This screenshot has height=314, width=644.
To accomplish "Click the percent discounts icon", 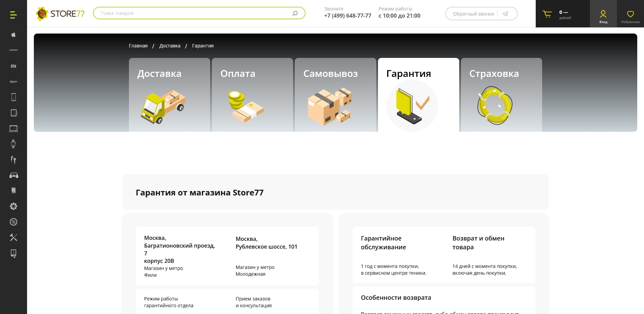I will tap(13, 222).
